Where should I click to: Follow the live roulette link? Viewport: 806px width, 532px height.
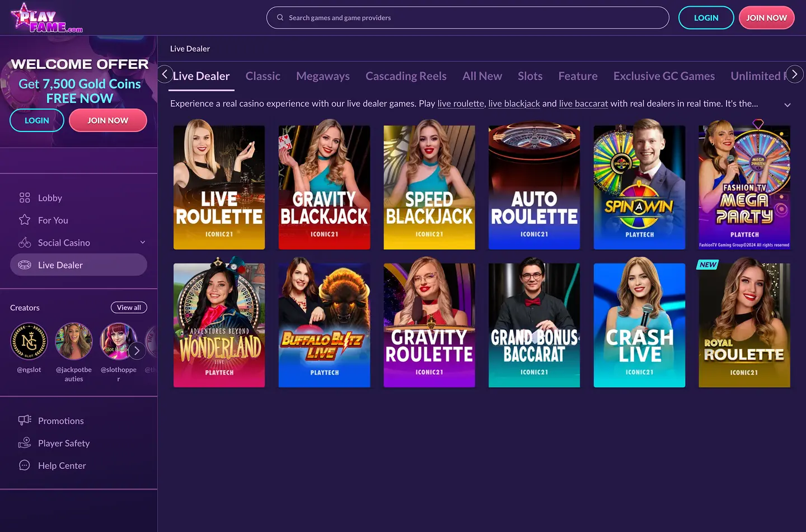[x=461, y=103]
